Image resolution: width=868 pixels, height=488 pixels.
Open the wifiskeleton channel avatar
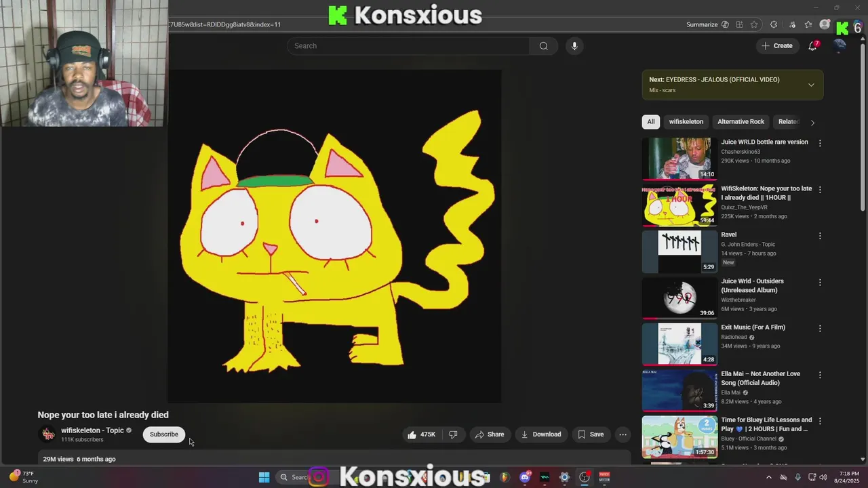(48, 434)
